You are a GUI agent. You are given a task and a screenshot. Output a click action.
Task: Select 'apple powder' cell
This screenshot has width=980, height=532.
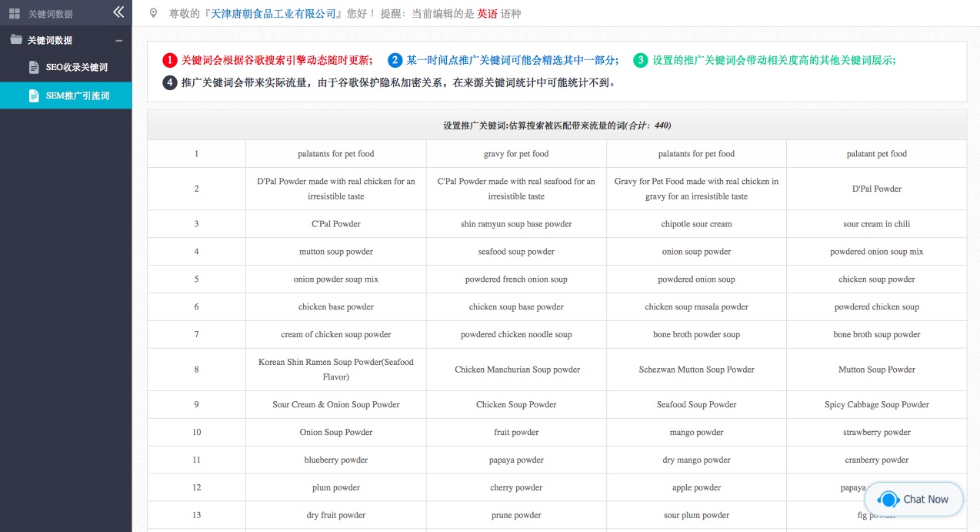697,488
